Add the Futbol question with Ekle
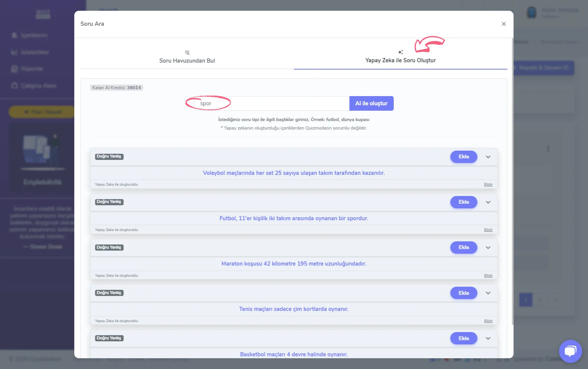588x369 pixels. click(464, 202)
